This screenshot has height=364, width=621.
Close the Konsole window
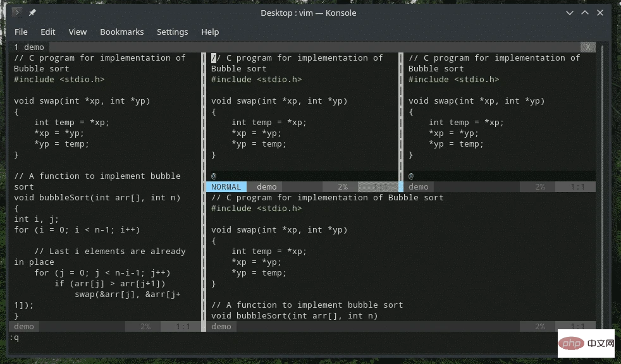click(601, 13)
